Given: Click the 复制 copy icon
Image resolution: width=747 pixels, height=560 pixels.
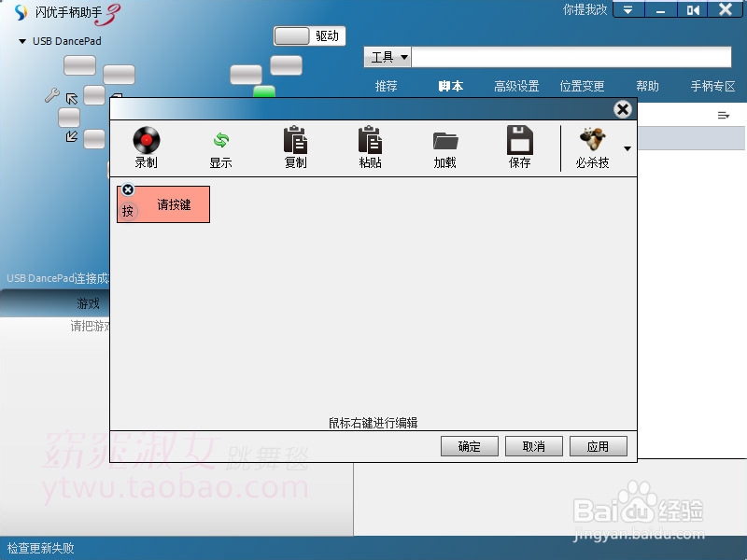Looking at the screenshot, I should pos(295,147).
